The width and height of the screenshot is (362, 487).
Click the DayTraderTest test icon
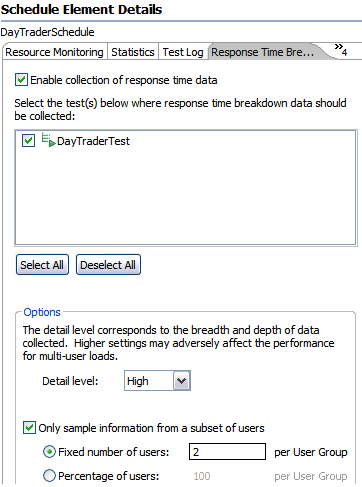[49, 140]
